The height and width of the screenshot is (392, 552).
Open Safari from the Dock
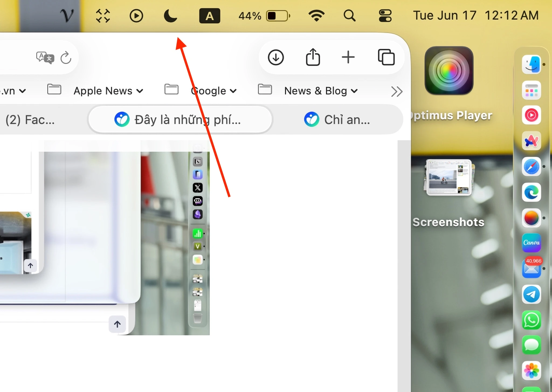coord(531,166)
